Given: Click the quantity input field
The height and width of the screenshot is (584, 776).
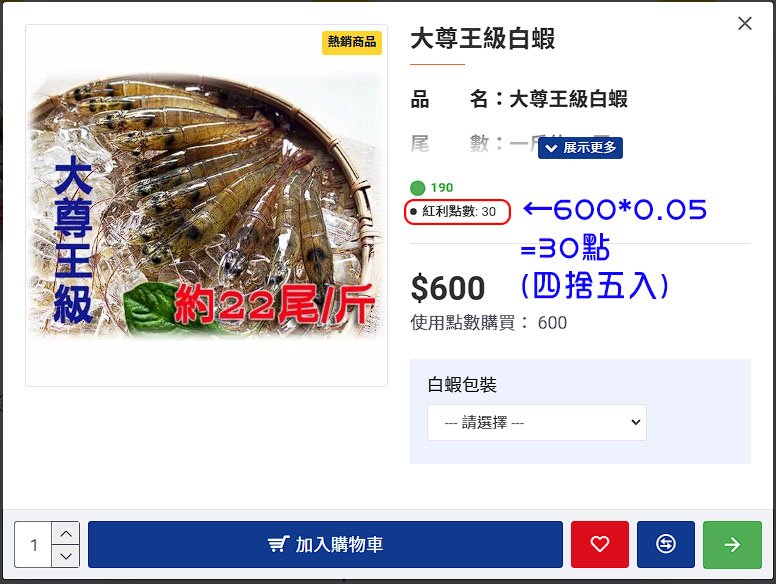Looking at the screenshot, I should coord(33,544).
